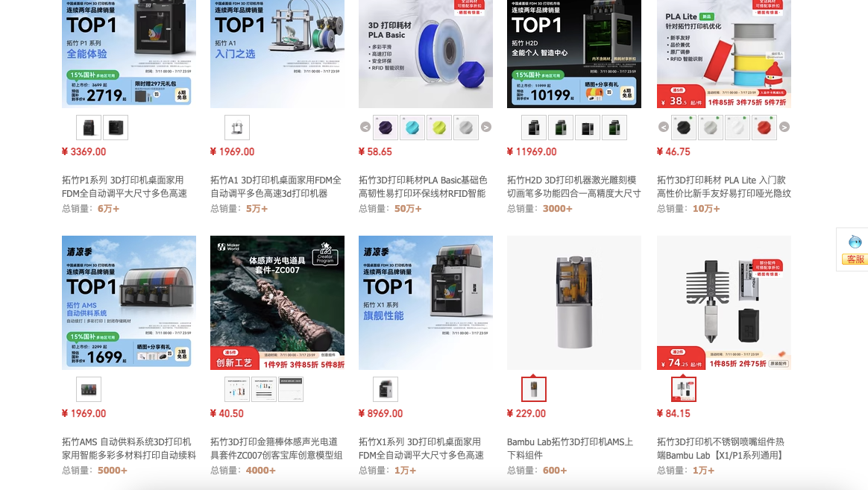Image resolution: width=868 pixels, height=490 pixels.
Task: Choose first variant thumbnail under 拓竹P1 image
Action: pos(89,128)
